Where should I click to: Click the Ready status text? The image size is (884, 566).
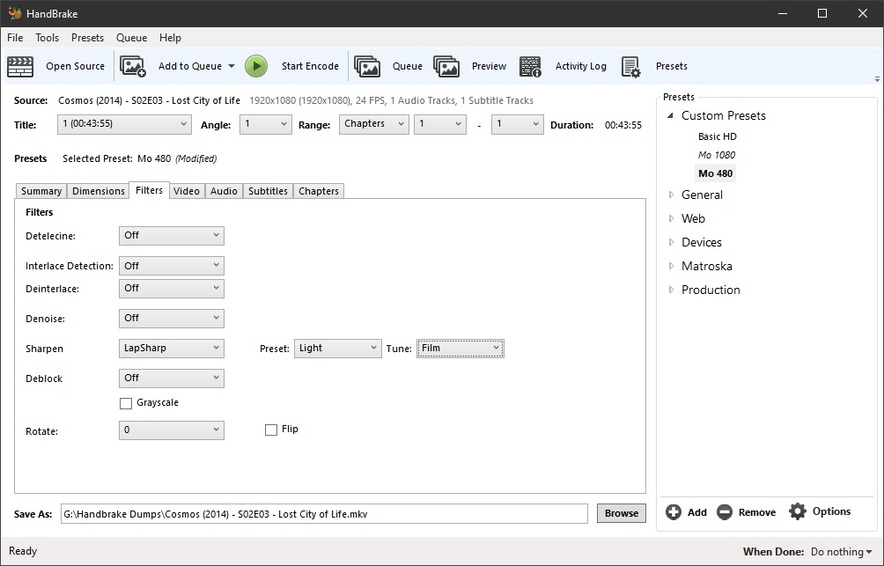23,551
